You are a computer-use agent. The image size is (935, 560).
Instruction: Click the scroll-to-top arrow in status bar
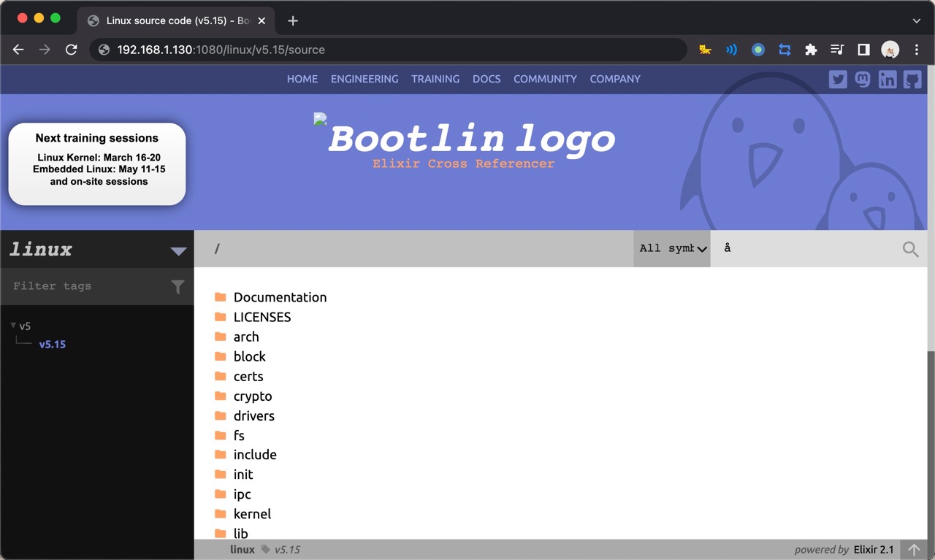913,548
